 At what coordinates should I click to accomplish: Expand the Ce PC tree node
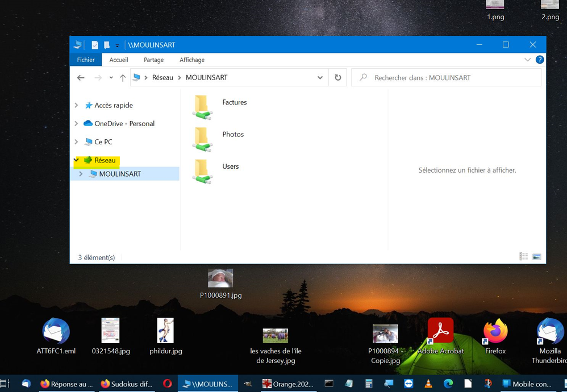pyautogui.click(x=77, y=142)
